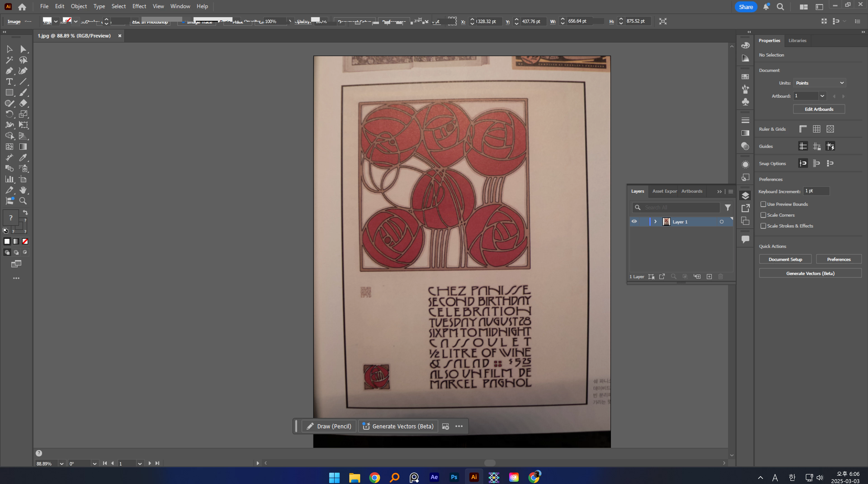The image size is (868, 484).
Task: Select the Eraser tool
Action: [x=23, y=104]
